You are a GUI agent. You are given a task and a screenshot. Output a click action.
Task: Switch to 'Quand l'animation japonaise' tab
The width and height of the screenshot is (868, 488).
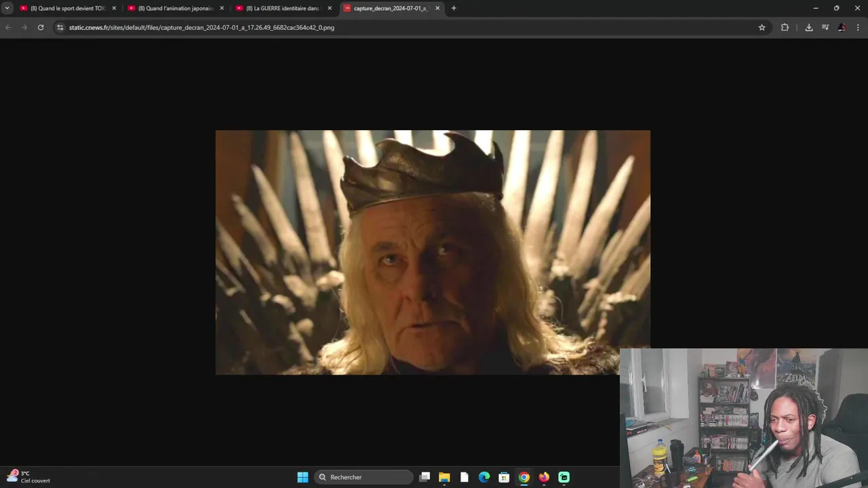pos(176,8)
